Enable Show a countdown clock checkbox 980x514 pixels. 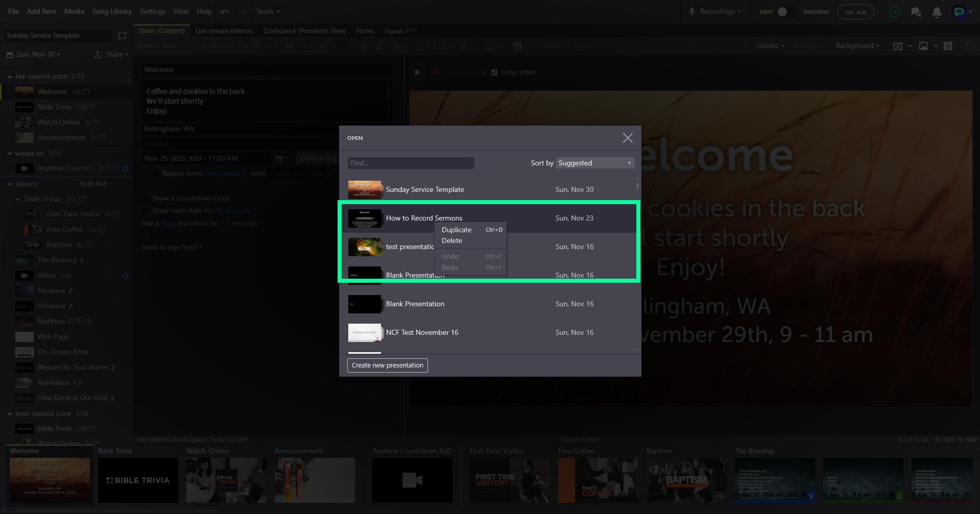coord(145,199)
